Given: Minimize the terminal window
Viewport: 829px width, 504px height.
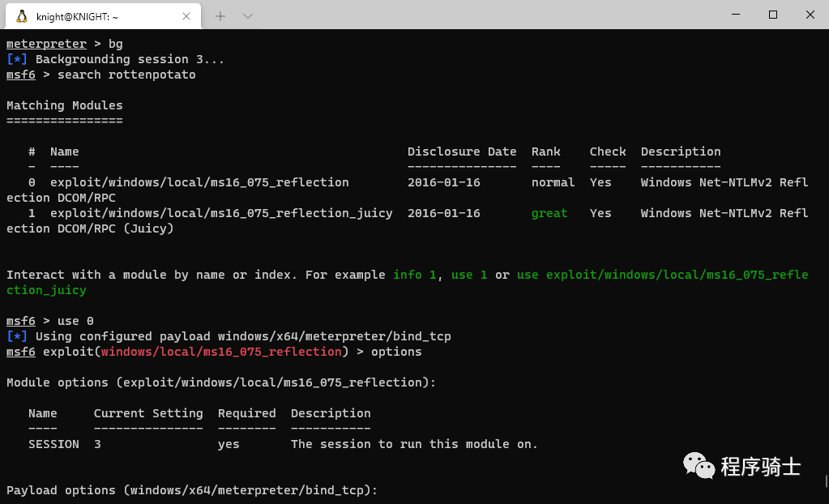Looking at the screenshot, I should coord(736,15).
